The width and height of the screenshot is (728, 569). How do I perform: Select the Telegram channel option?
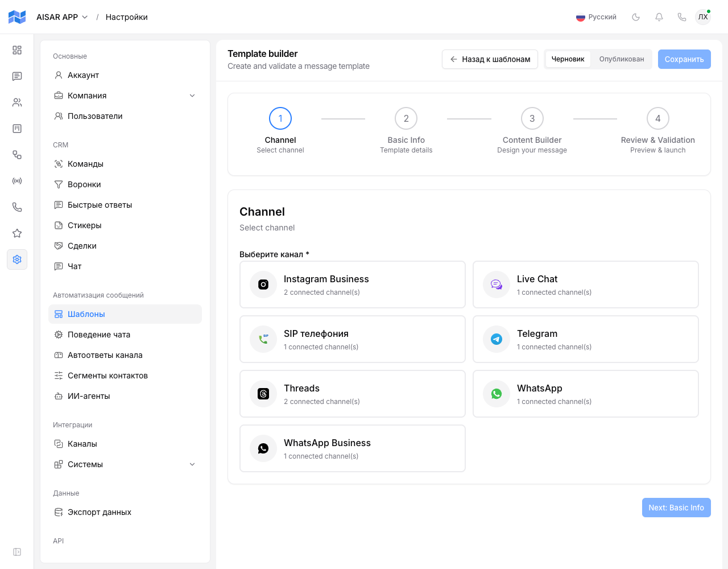(586, 339)
